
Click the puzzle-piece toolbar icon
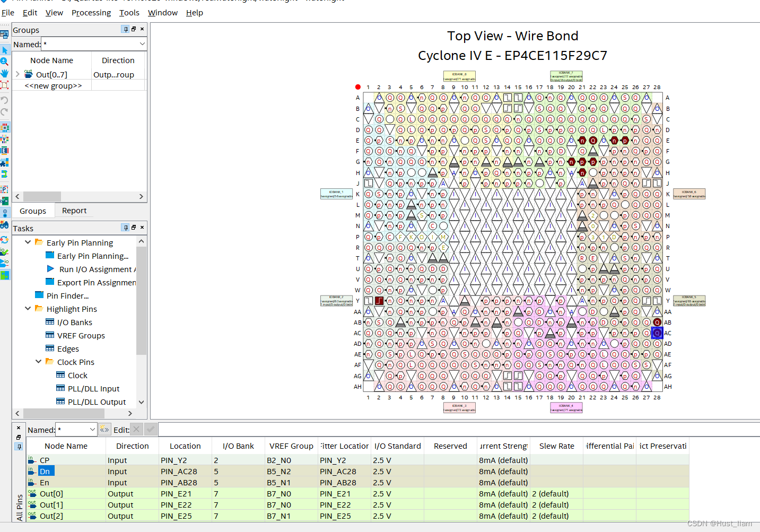coord(5,162)
